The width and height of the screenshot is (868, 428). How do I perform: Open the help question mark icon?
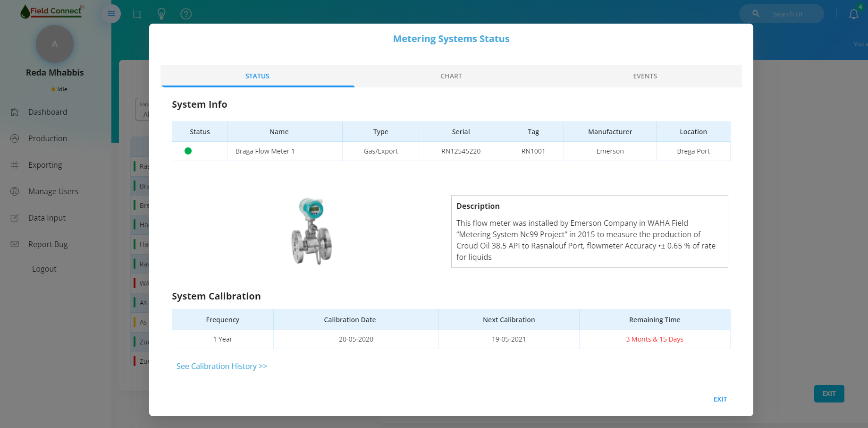coord(186,14)
